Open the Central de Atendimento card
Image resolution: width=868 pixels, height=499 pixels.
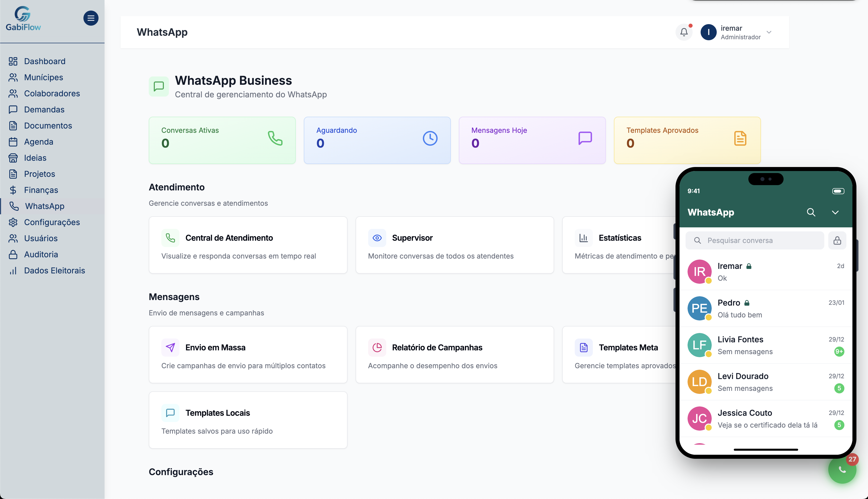(248, 245)
